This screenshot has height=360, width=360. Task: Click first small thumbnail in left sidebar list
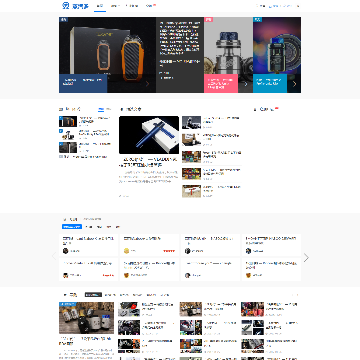pyautogui.click(x=68, y=121)
